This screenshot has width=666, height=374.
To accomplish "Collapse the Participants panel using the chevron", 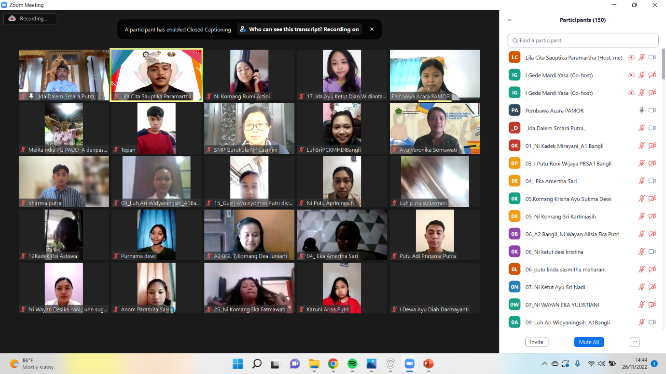I will tap(510, 20).
